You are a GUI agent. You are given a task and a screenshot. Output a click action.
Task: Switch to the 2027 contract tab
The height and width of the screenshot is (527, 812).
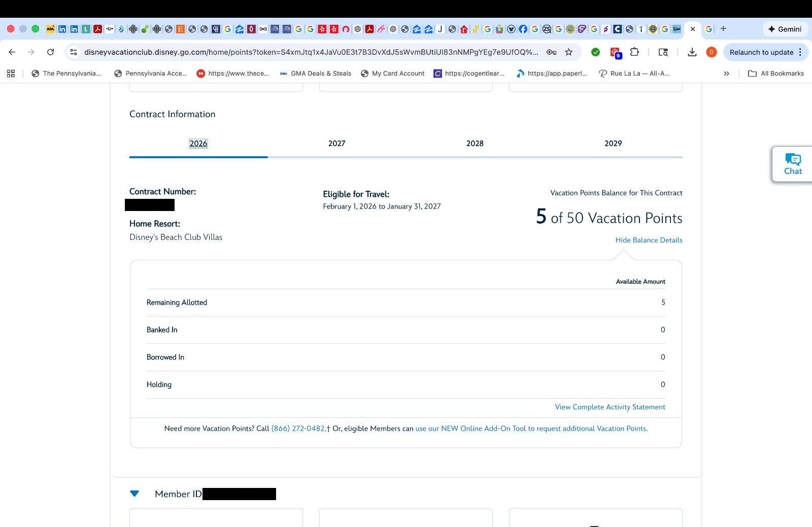click(x=336, y=144)
